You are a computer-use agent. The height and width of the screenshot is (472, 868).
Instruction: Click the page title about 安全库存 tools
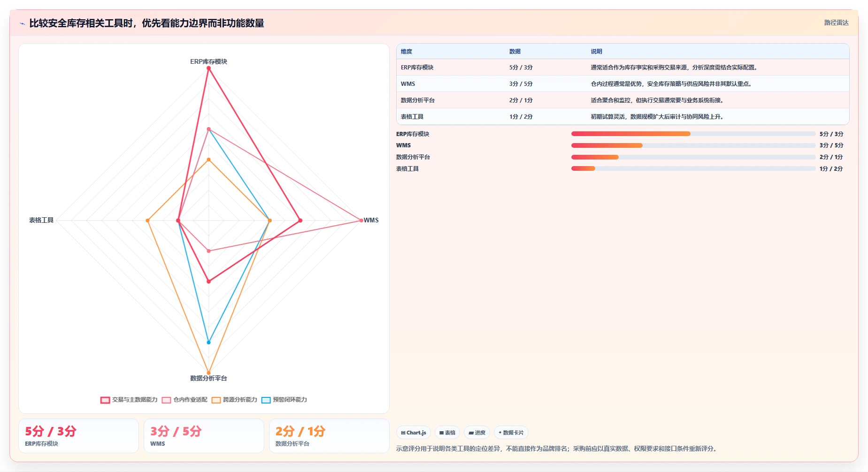(146, 23)
